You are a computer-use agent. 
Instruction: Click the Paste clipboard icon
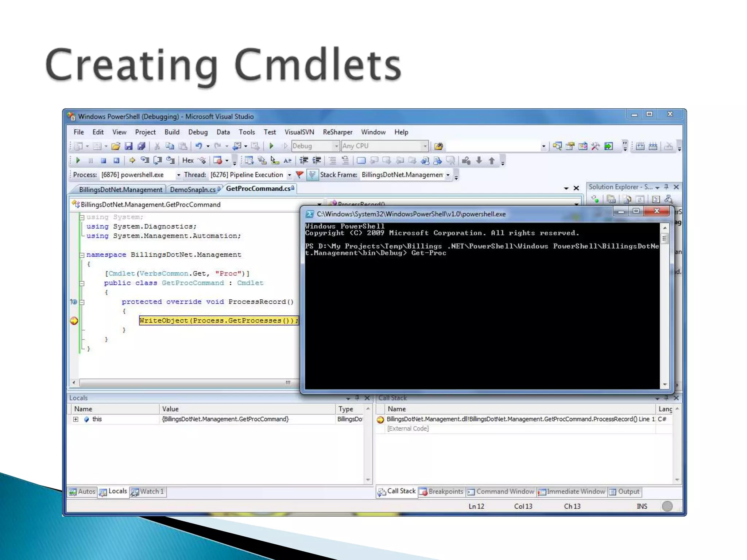point(183,146)
